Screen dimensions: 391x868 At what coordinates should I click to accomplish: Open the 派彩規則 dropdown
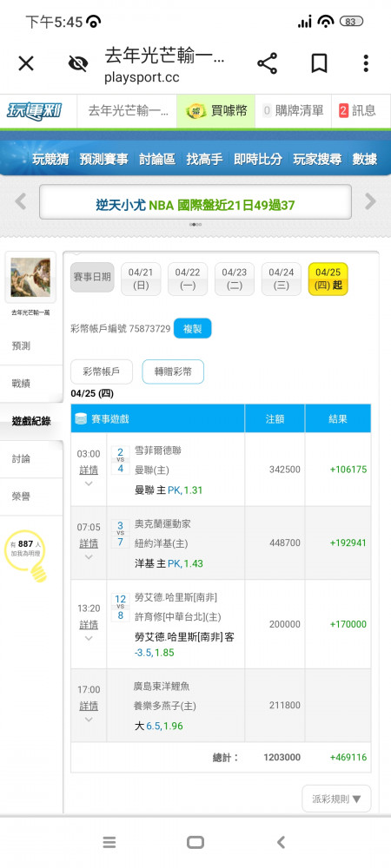coord(336,799)
